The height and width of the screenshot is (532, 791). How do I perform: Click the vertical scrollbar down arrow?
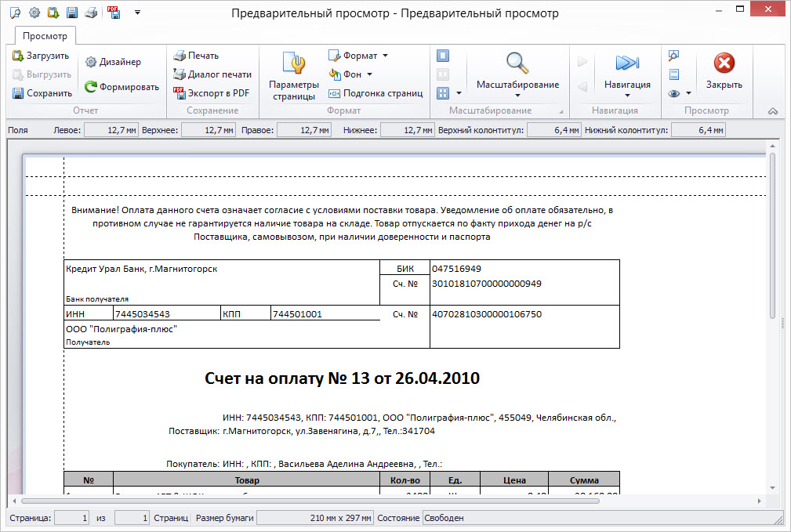pyautogui.click(x=772, y=487)
